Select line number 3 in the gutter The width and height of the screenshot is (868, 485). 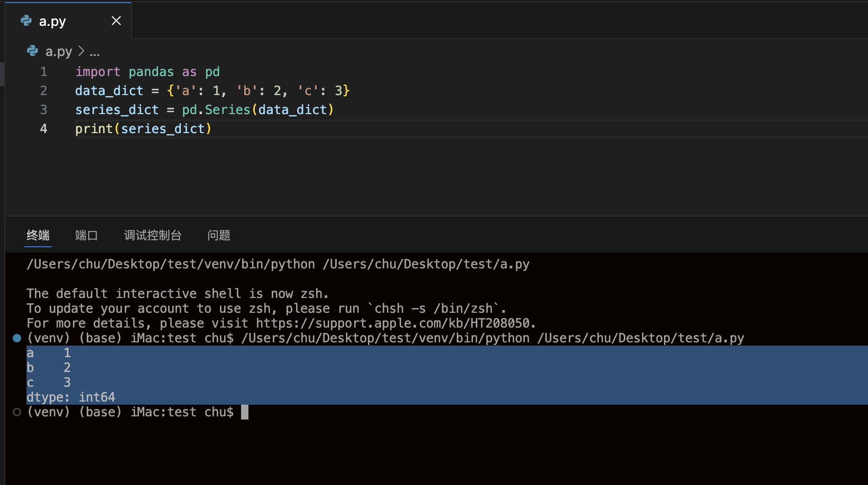[x=44, y=110]
